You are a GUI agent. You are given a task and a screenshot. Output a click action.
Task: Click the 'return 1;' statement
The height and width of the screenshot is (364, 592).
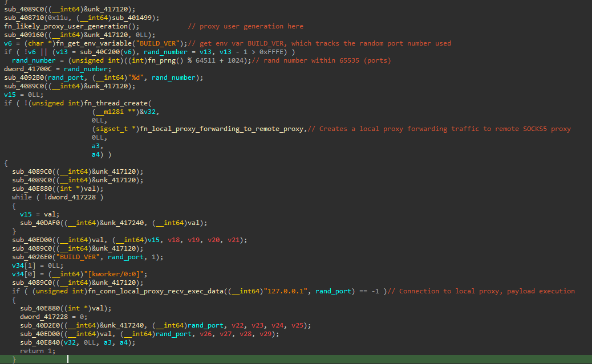click(38, 351)
